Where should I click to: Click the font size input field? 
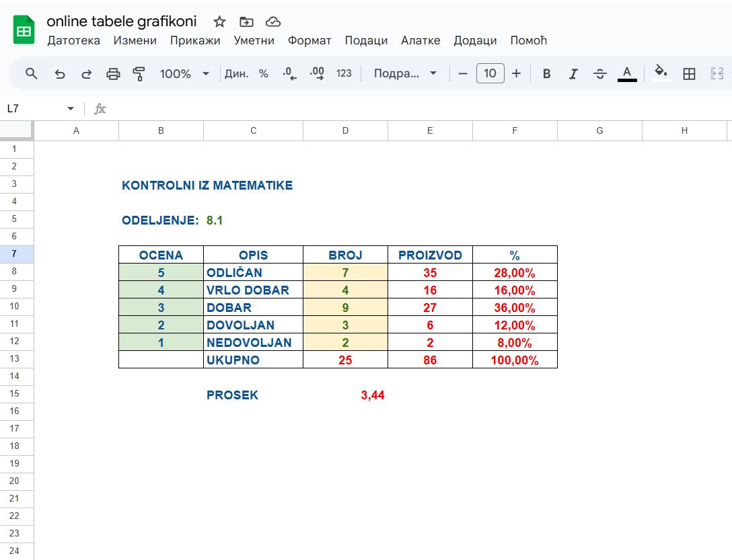[490, 73]
